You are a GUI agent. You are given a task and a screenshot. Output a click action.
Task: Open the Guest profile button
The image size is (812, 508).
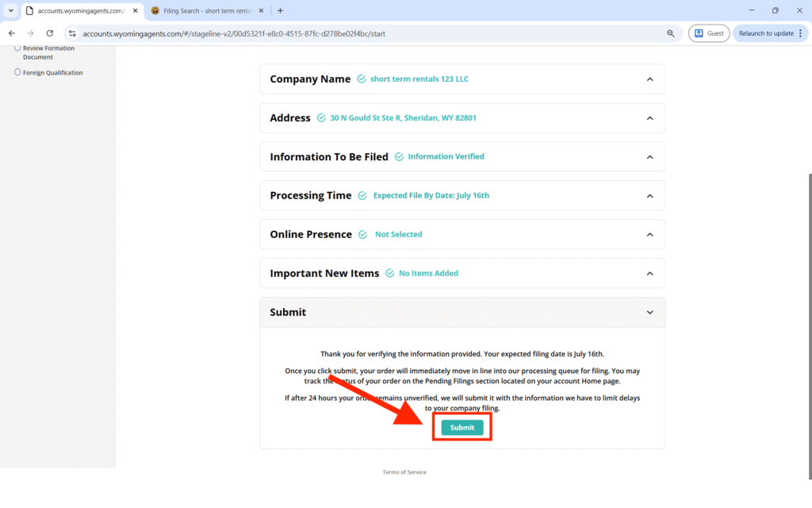click(709, 33)
